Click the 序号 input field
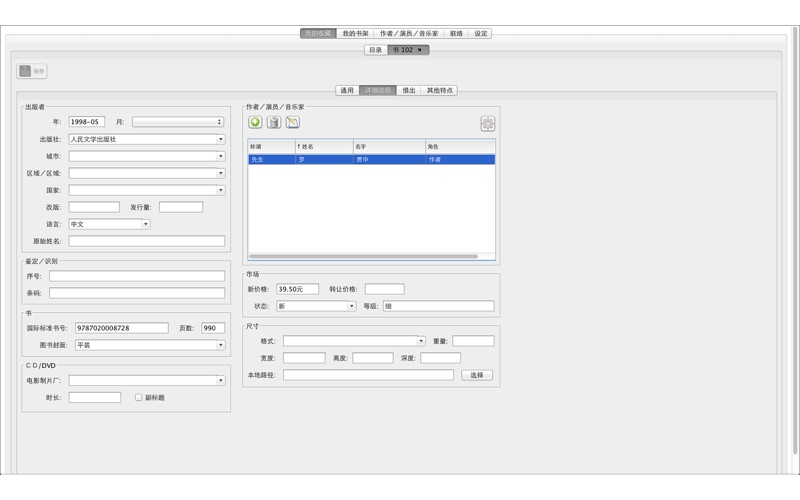The image size is (800, 500). tap(137, 276)
